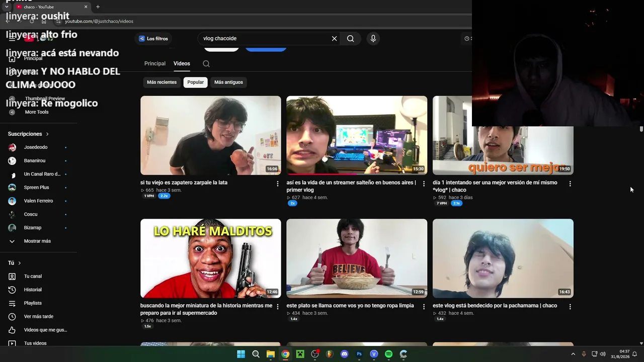Open 'Un Canal Raro d...' subscription link
Screen dimensions: 644x362
[42, 174]
